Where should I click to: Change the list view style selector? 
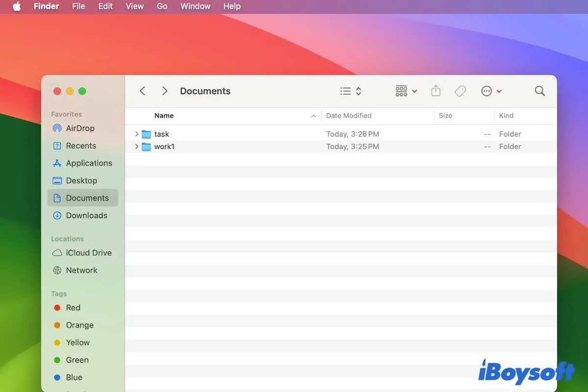(x=351, y=91)
